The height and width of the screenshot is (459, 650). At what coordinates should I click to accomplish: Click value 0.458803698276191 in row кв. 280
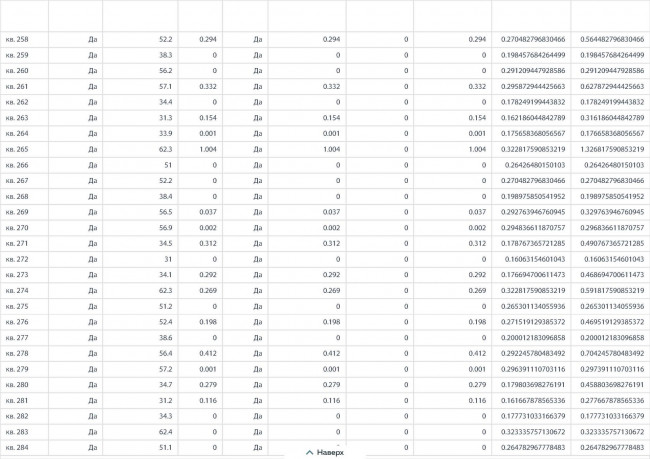click(x=612, y=385)
